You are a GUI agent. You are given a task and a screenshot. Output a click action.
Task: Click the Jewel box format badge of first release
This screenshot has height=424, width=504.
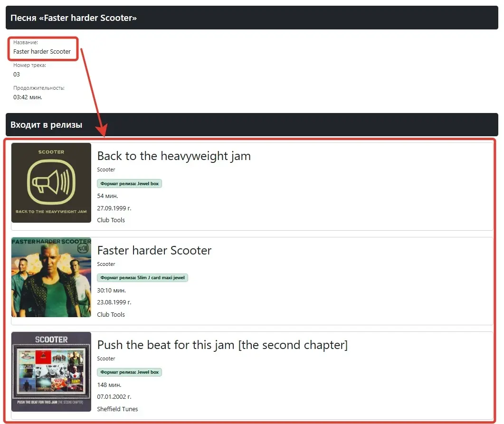tap(130, 183)
